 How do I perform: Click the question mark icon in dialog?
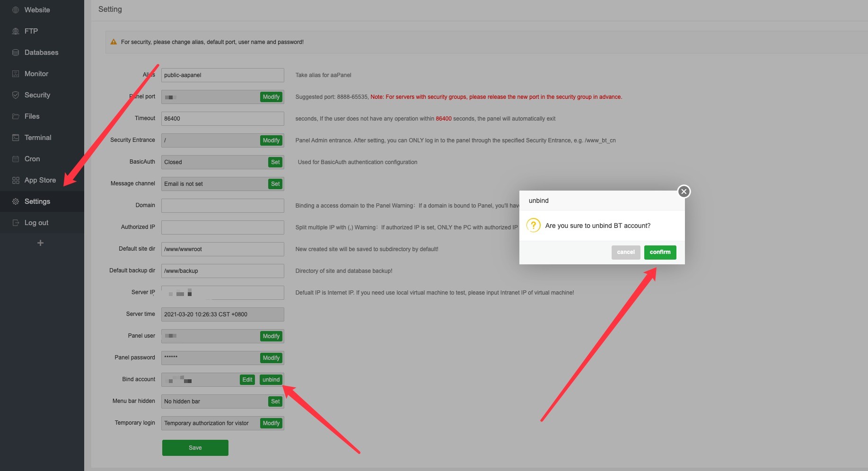[533, 225]
